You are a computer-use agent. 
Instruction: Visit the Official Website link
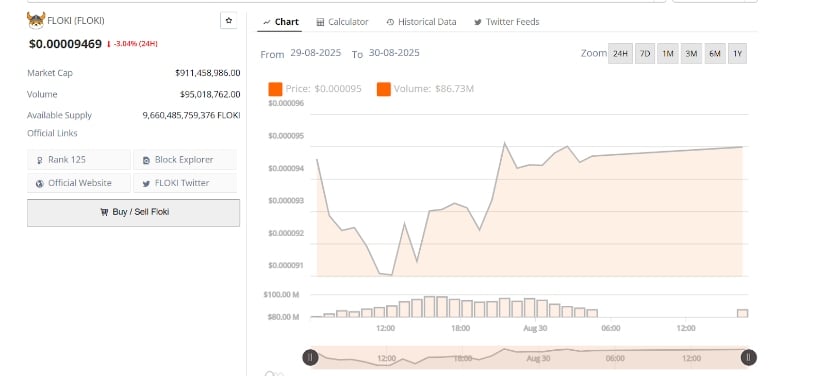[x=79, y=183]
